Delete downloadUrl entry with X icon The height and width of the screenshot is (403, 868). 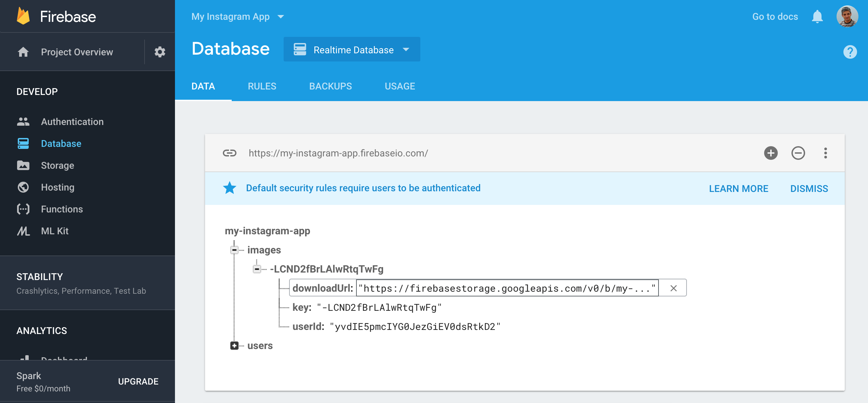673,288
